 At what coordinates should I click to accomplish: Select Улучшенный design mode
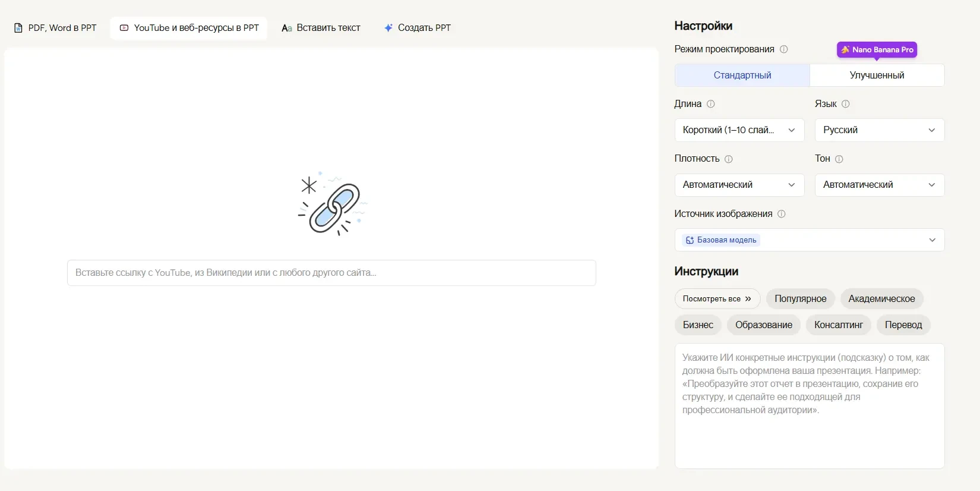(x=877, y=75)
